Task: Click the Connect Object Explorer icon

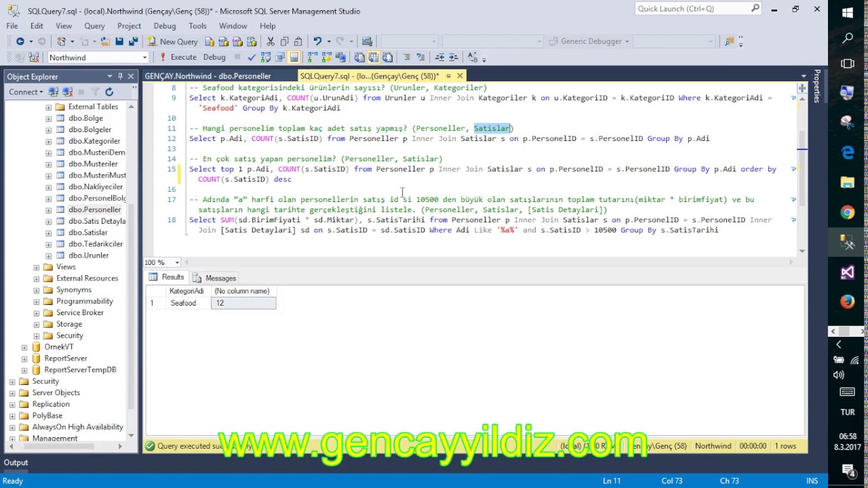Action: [54, 91]
